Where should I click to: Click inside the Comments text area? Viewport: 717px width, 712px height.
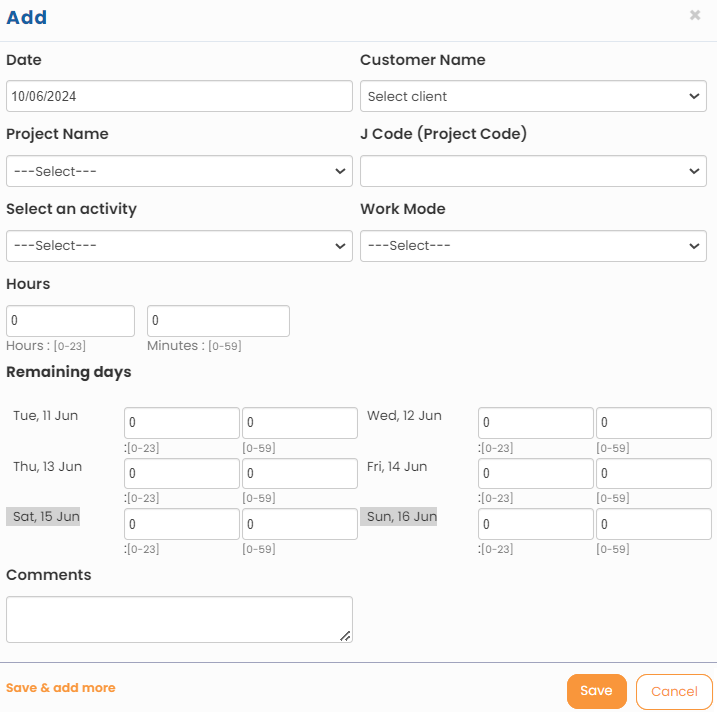click(179, 620)
